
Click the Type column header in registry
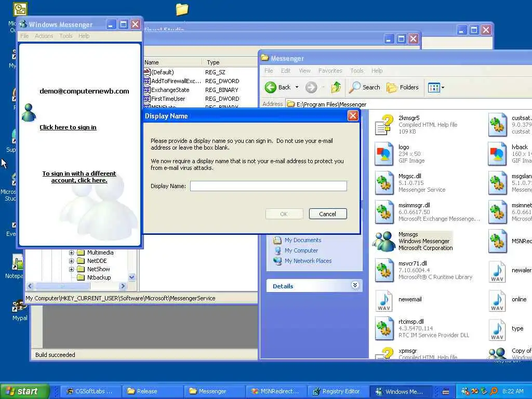coord(230,62)
